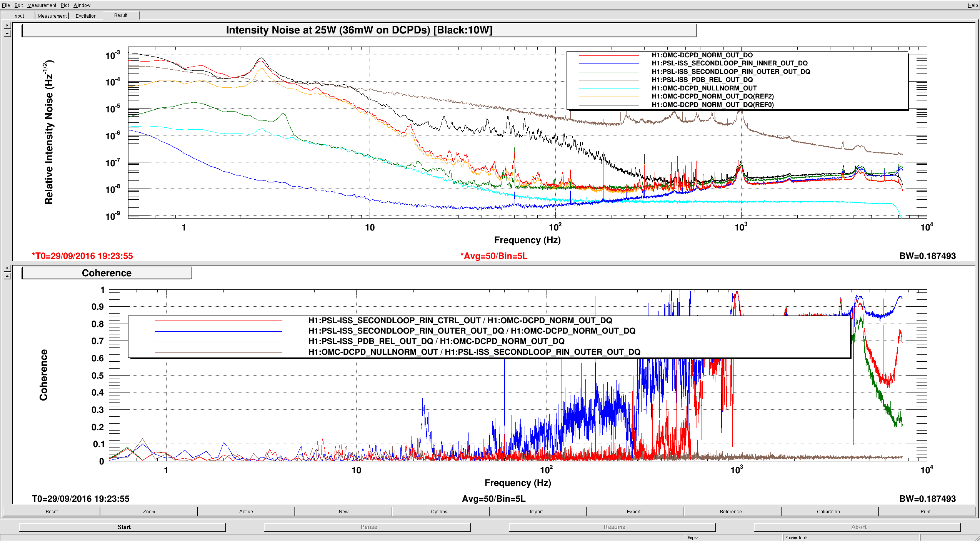Click the Intensity Noise plot title box
The width and height of the screenshot is (980, 541).
[359, 30]
